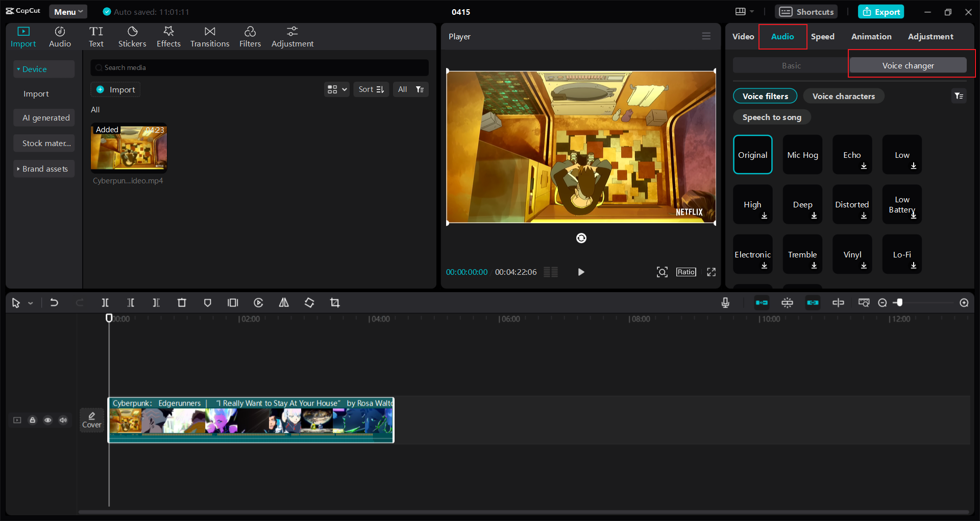Toggle auto snapping in timeline
This screenshot has width=980, height=521.
pos(788,303)
